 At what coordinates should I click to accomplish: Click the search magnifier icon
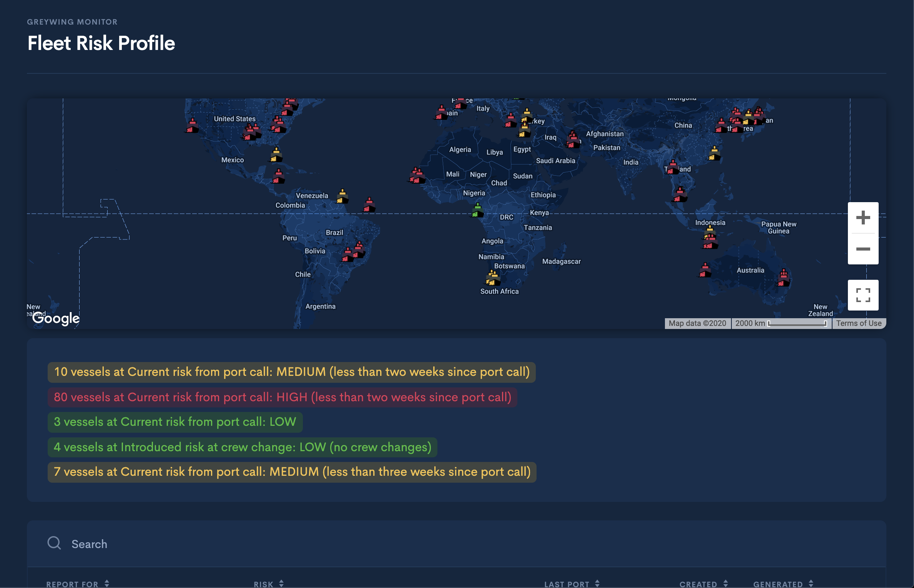tap(54, 543)
